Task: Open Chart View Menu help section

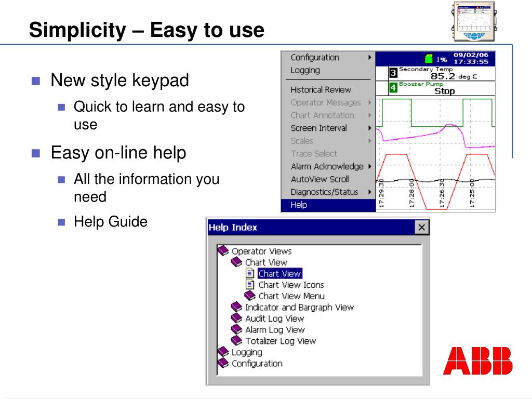Action: [291, 296]
